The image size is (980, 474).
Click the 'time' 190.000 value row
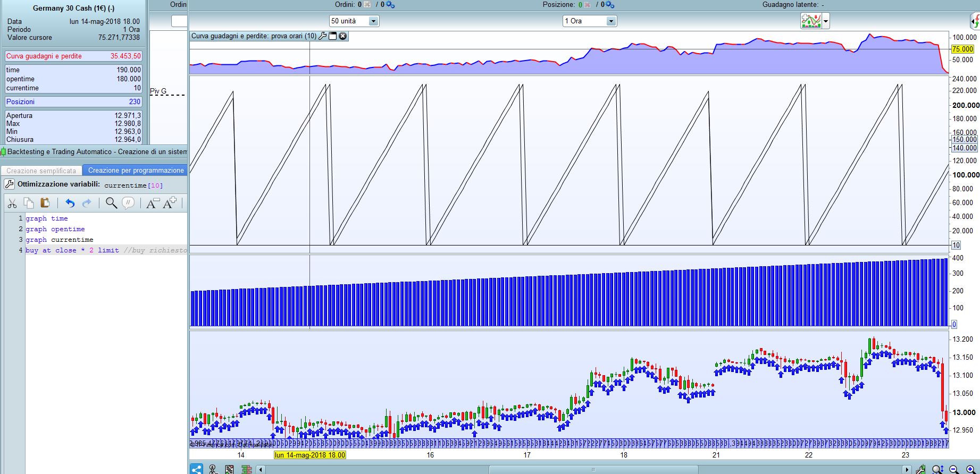pos(73,70)
